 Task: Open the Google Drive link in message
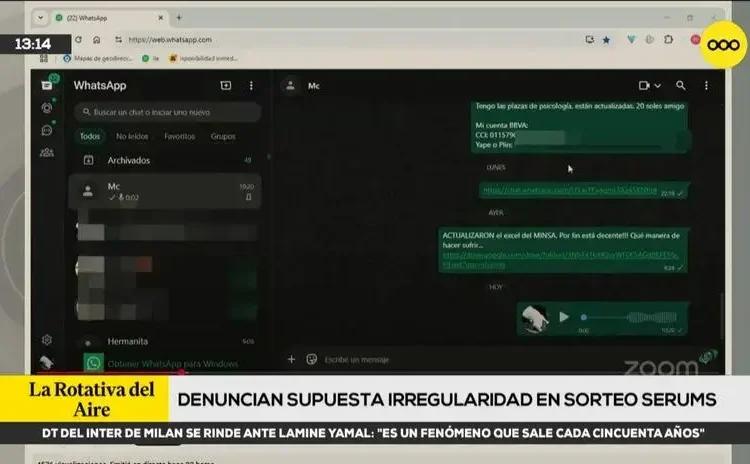tap(560, 260)
